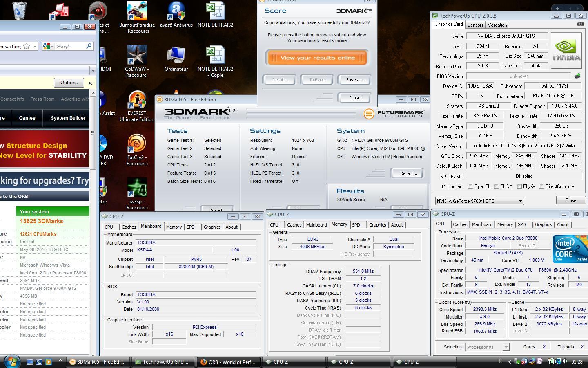Launch the avast! Antivirus desktop icon
Screen dimensions: 588x368
click(x=176, y=11)
